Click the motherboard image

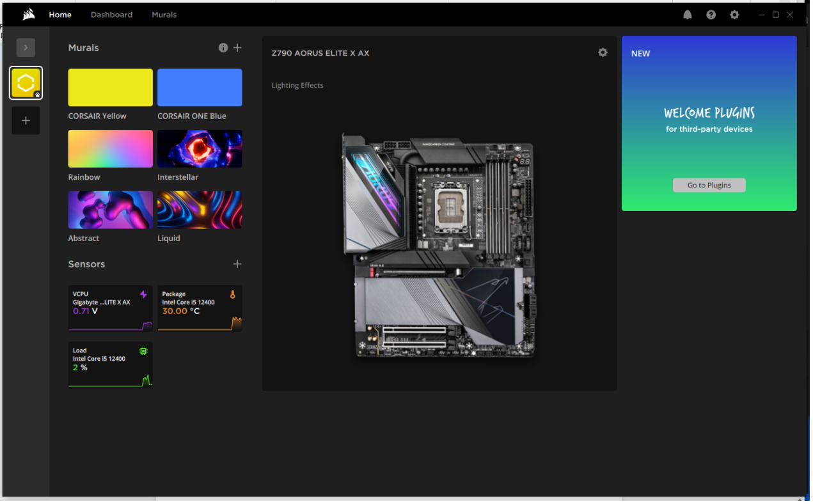pyautogui.click(x=439, y=245)
